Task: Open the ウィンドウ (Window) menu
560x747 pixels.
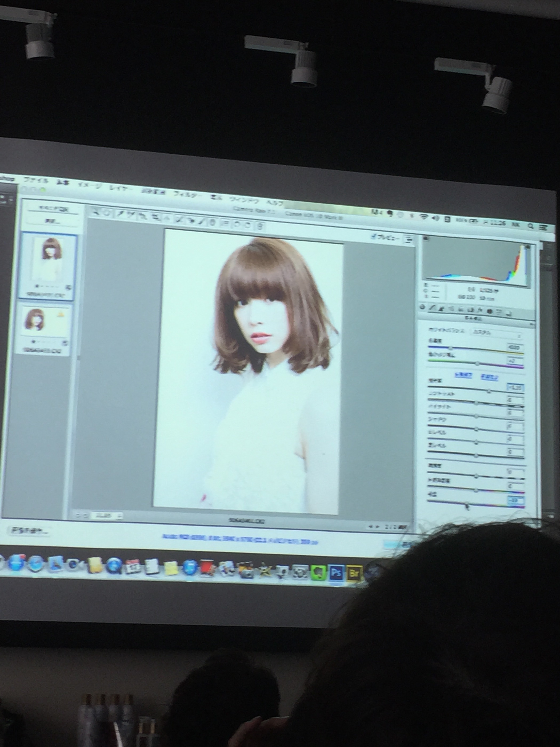Action: tap(244, 200)
